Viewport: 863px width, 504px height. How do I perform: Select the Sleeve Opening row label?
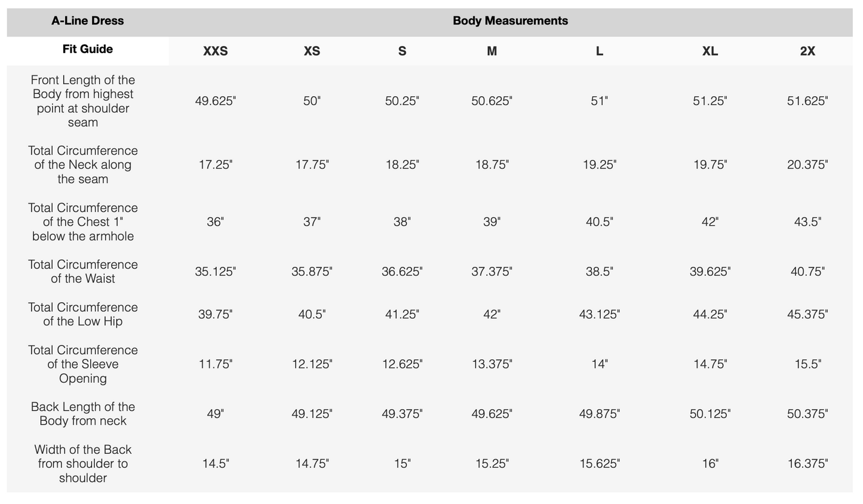click(83, 364)
